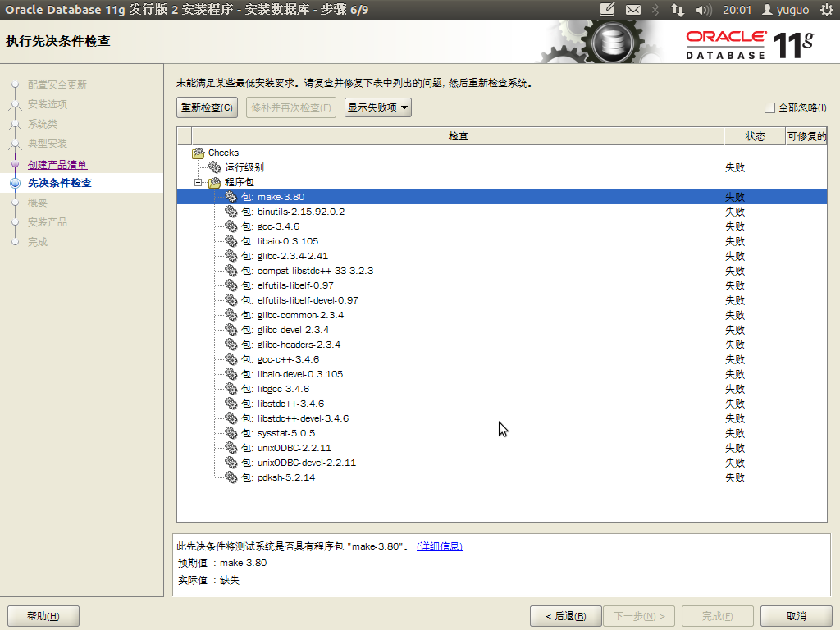Select the 先决条件检查 step in sidebar

point(59,183)
